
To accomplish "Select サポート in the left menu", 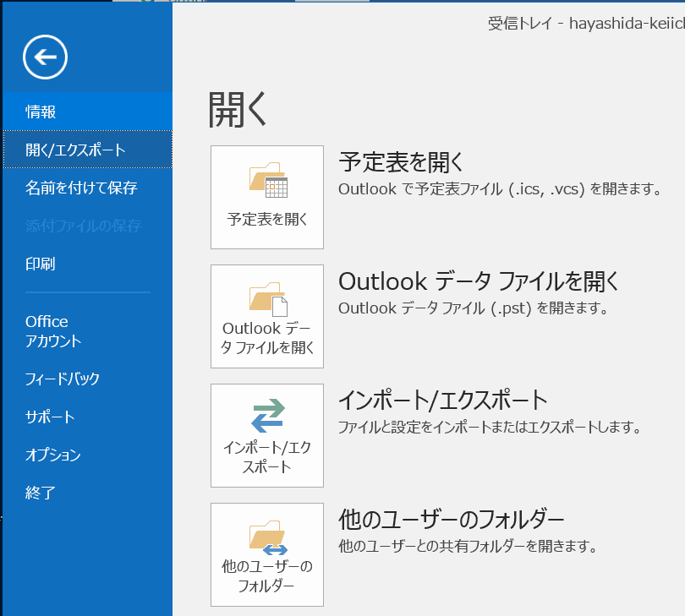I will [x=50, y=417].
